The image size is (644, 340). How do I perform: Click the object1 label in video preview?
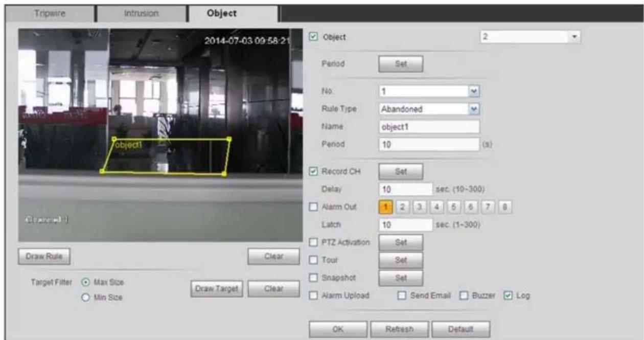(128, 145)
